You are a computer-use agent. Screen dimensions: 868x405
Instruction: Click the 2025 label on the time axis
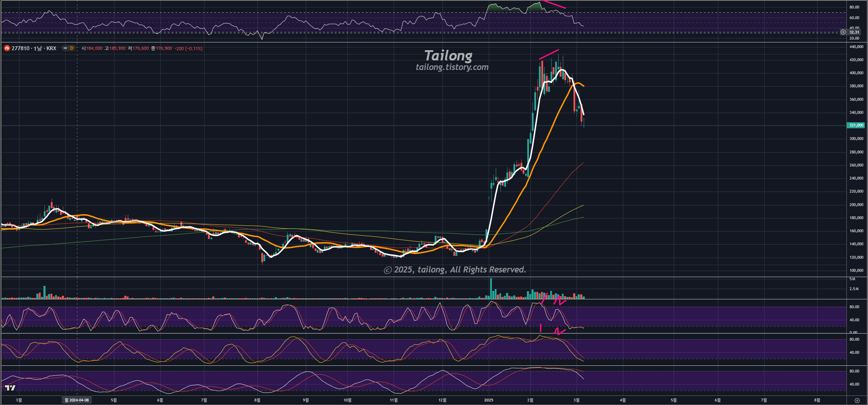pos(488,400)
